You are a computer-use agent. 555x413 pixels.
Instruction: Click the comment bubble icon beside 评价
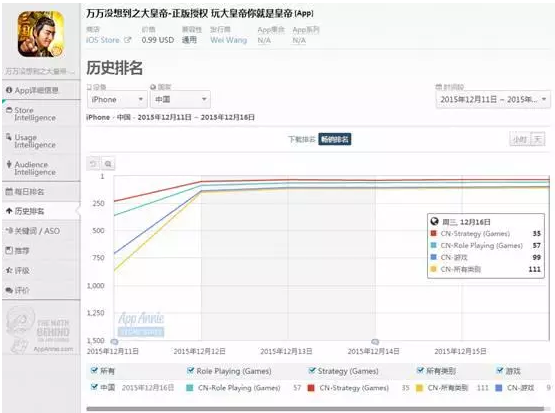click(9, 290)
